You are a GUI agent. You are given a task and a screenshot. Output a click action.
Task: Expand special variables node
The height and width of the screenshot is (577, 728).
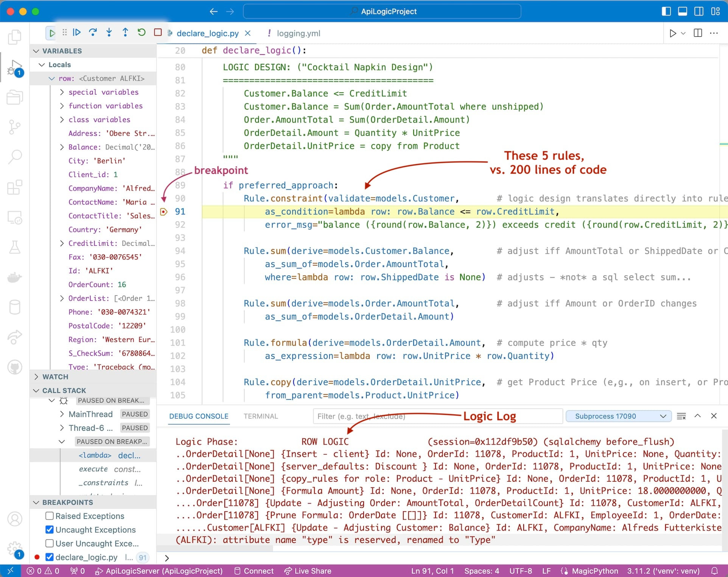pos(62,92)
